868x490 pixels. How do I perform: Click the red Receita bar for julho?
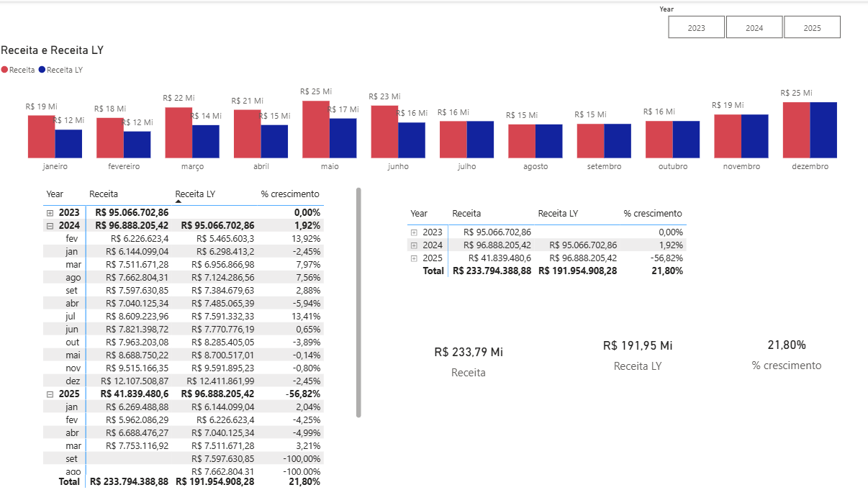click(x=453, y=140)
